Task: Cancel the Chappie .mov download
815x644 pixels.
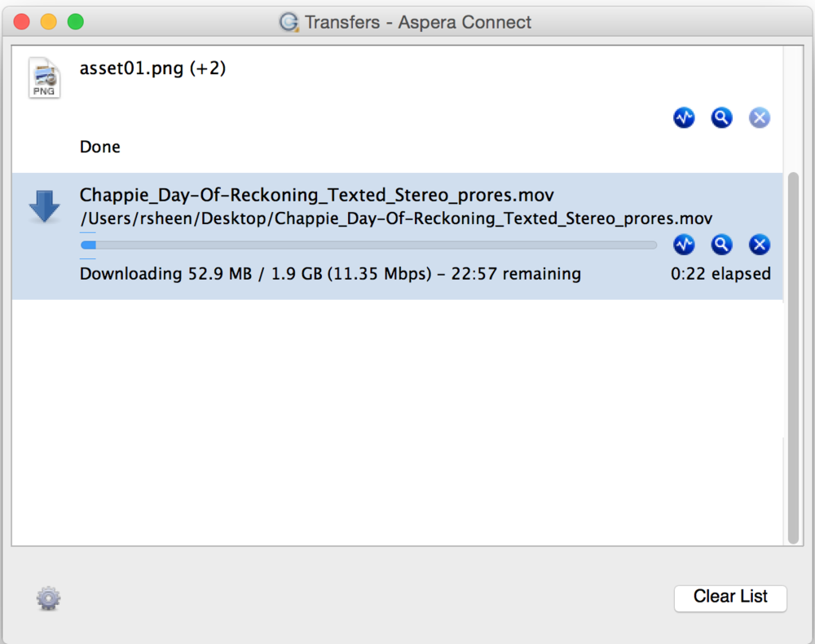Action: coord(760,245)
